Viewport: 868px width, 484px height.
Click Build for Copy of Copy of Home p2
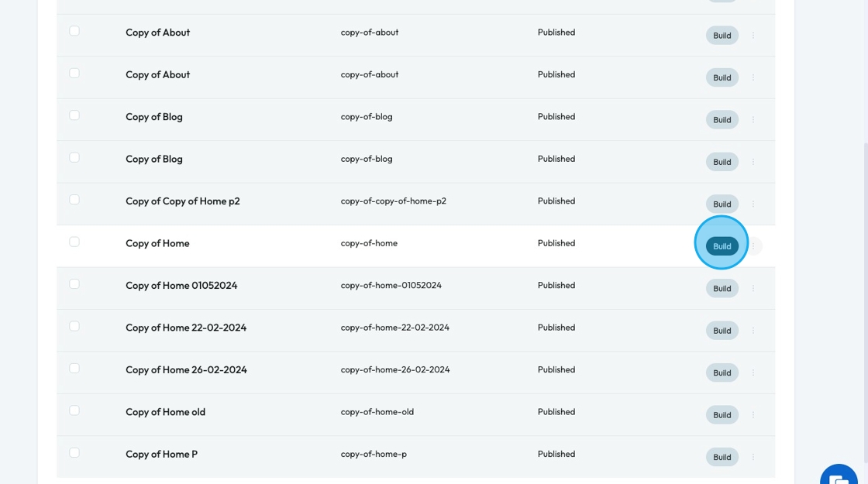[722, 204]
